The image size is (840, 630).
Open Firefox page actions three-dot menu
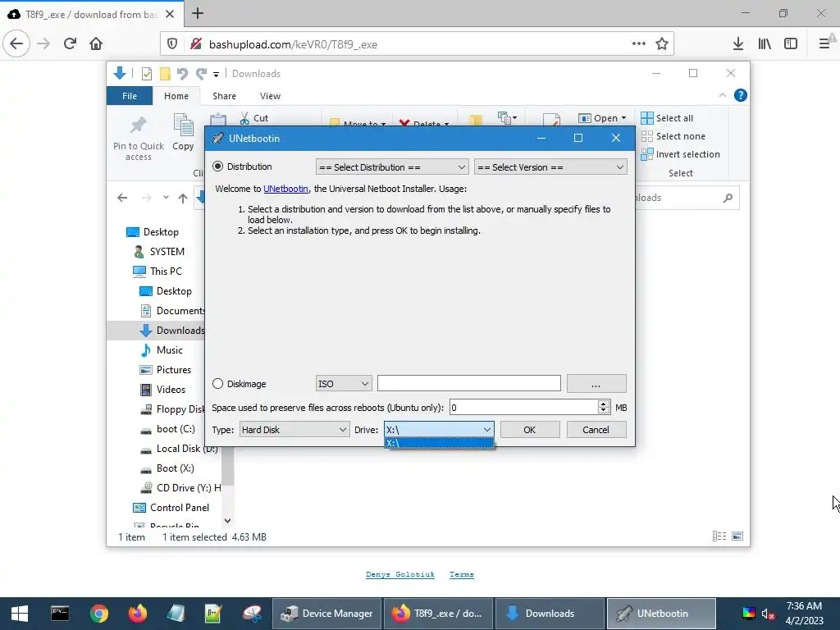point(638,43)
